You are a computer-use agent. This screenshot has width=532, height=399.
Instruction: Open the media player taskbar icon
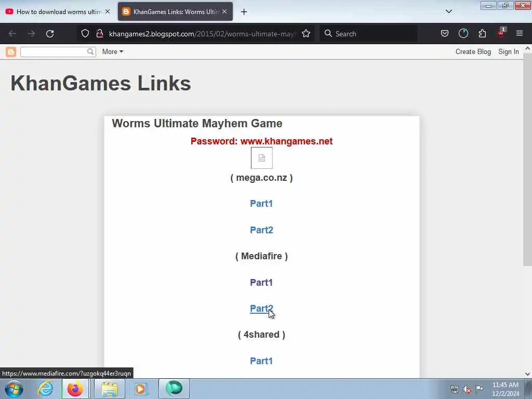[140, 389]
